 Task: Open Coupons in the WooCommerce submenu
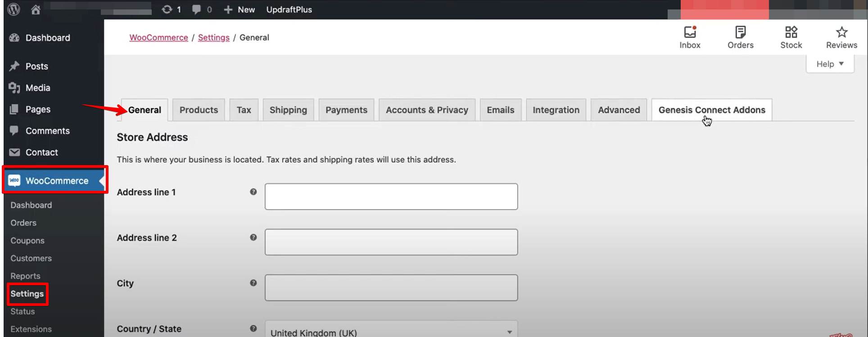click(27, 241)
